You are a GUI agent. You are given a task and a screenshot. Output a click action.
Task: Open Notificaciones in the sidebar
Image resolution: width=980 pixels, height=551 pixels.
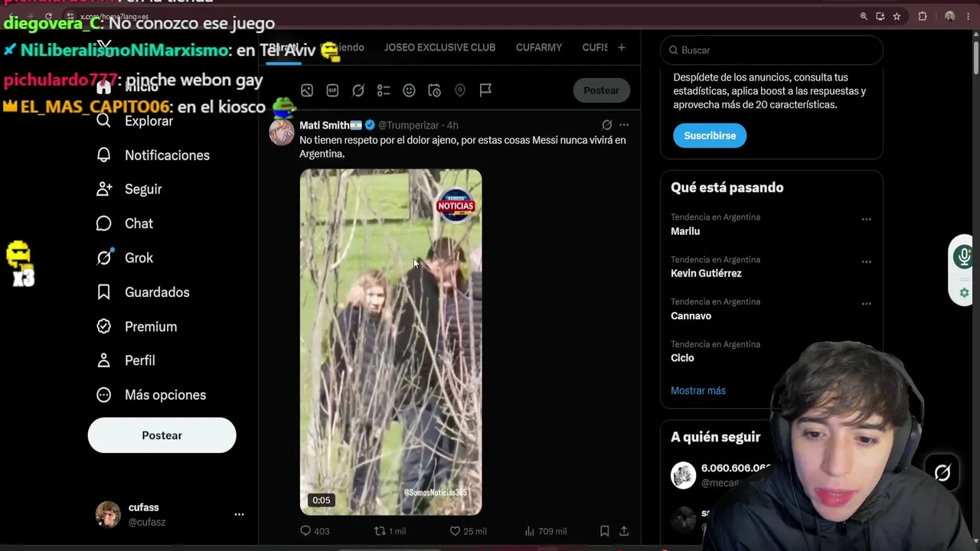(x=153, y=155)
